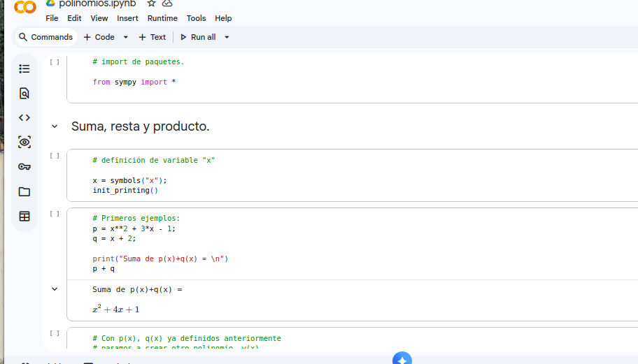Image resolution: width=638 pixels, height=364 pixels.
Task: Open the Colab logo home link
Action: click(x=24, y=6)
